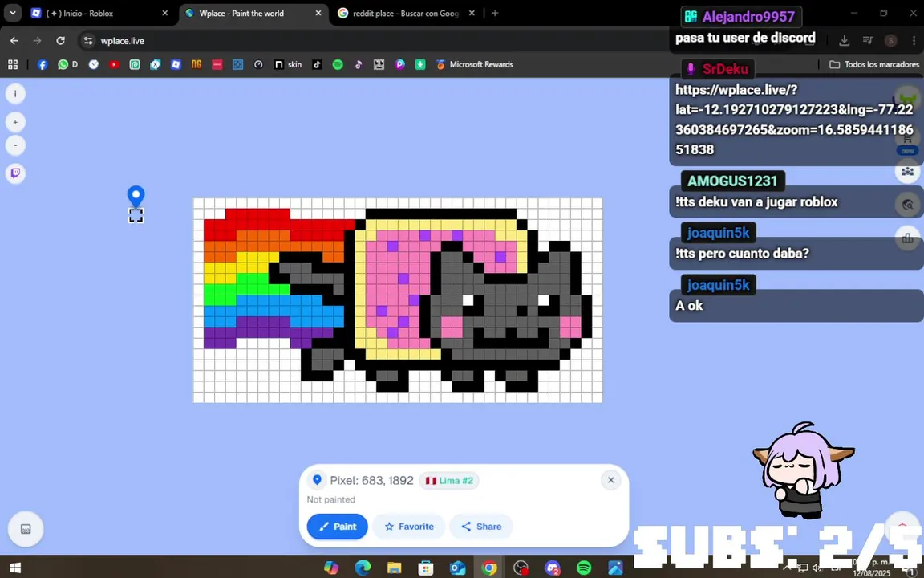Close the pixel info panel
This screenshot has height=578, width=924.
click(x=611, y=480)
